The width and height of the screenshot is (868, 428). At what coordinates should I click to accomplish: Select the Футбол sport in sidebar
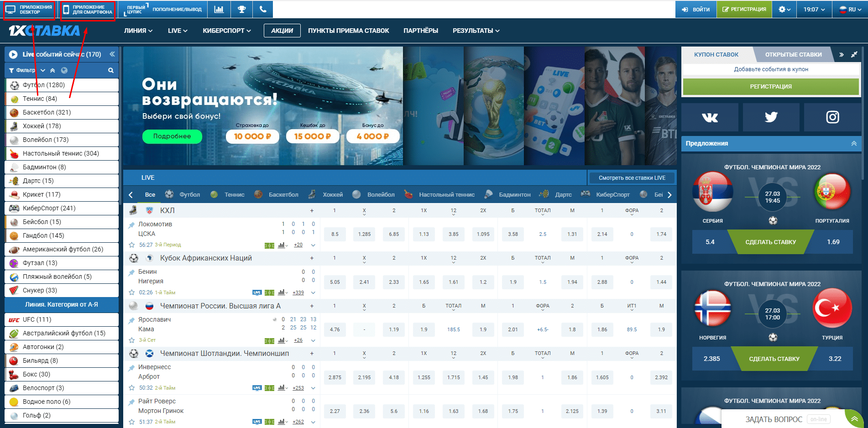(x=62, y=85)
